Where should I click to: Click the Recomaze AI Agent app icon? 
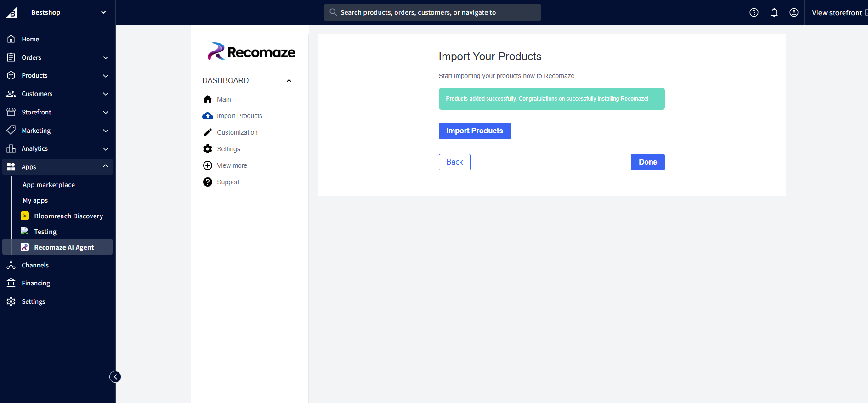click(25, 247)
